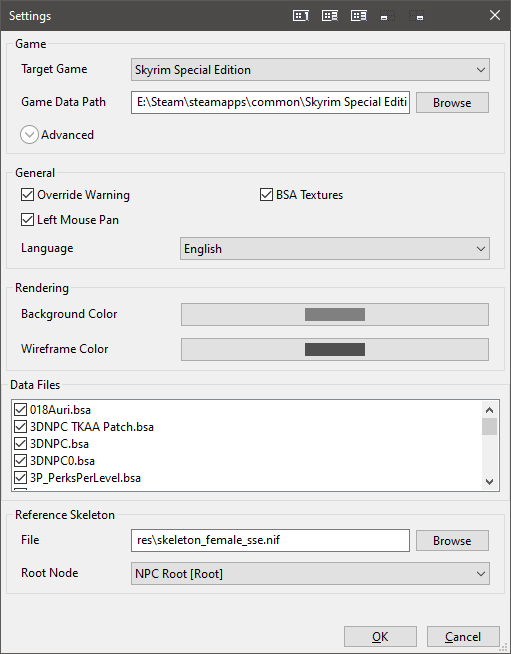
Task: Expand the Advanced game options
Action: coord(29,135)
